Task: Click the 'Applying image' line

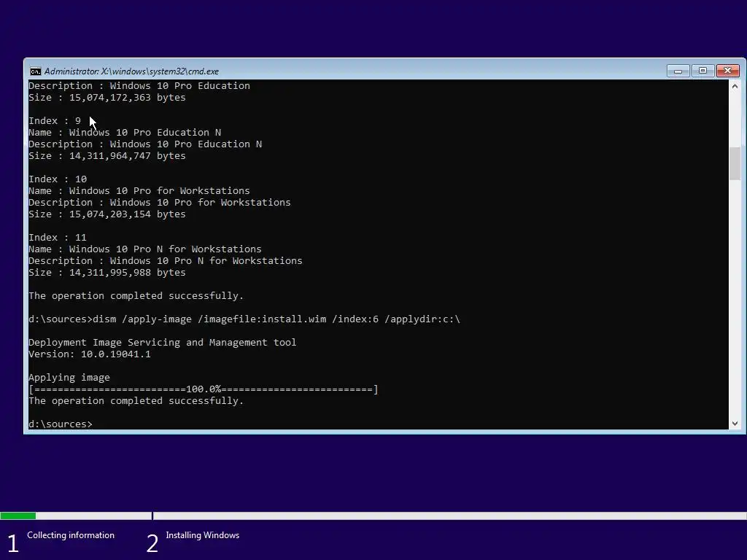Action: (x=69, y=378)
